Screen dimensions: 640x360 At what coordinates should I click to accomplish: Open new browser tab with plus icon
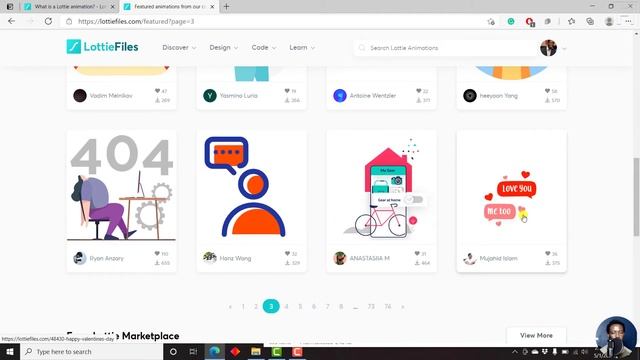tap(226, 7)
